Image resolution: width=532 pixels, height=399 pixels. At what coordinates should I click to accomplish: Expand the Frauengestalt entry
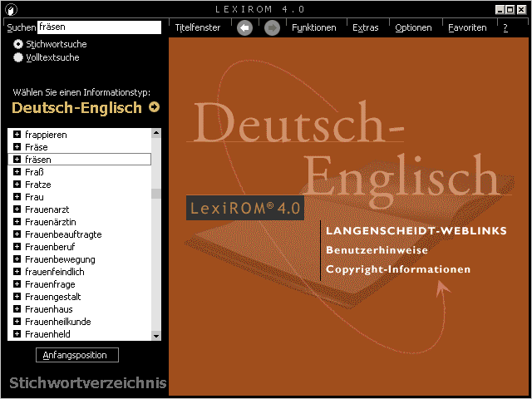coord(17,297)
